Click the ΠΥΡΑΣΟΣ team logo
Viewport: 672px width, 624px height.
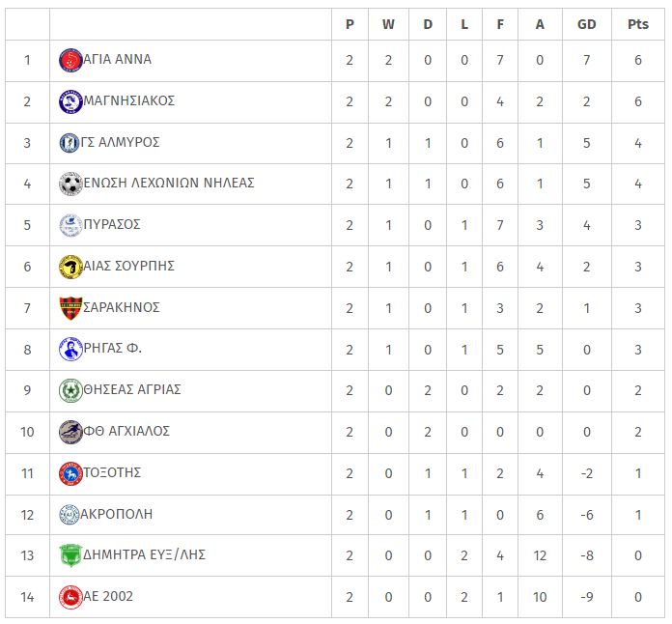point(70,225)
